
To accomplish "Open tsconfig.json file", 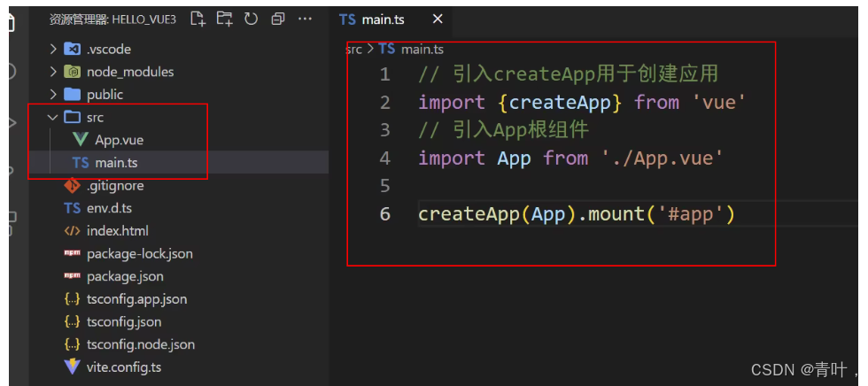I will tap(124, 322).
